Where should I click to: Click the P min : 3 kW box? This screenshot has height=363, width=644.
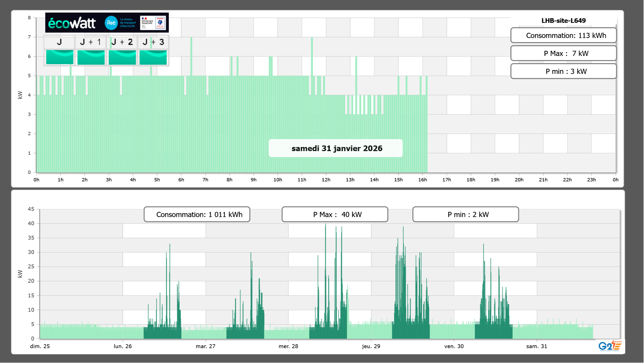(x=563, y=71)
